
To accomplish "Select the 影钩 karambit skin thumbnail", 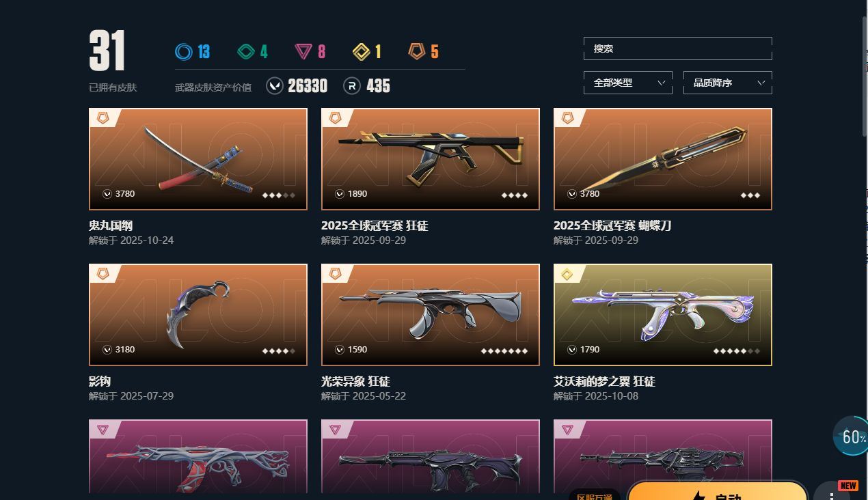I will (x=198, y=315).
